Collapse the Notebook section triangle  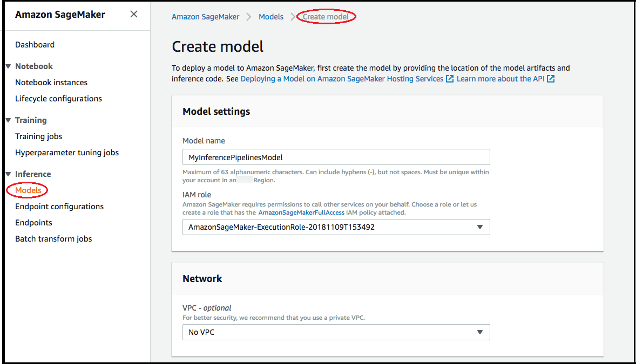coord(8,66)
